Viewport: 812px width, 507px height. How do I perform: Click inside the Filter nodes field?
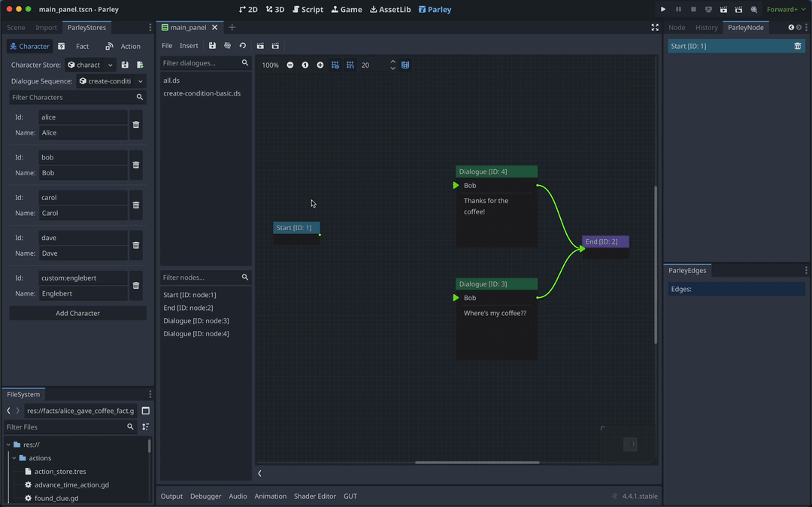coord(199,277)
